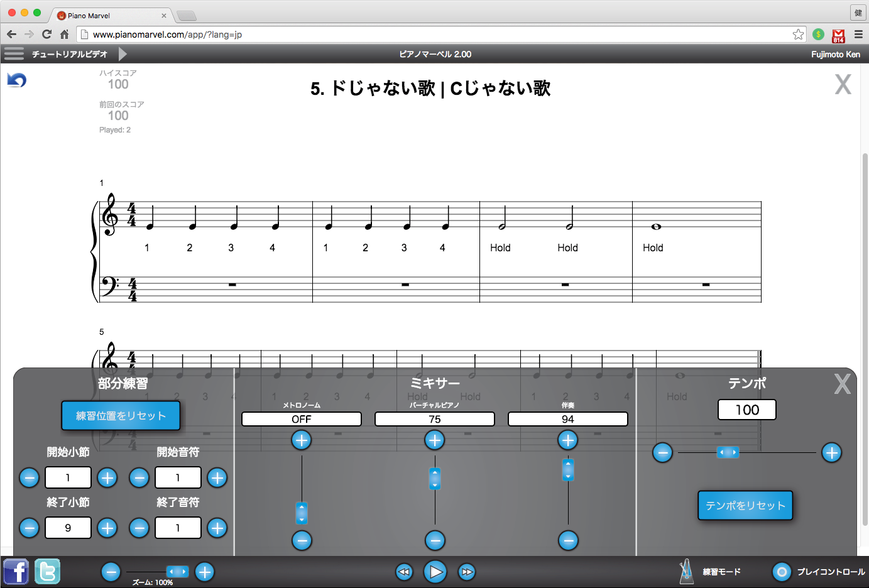This screenshot has width=869, height=588.
Task: Click the metronome 練習モード icon
Action: (686, 571)
